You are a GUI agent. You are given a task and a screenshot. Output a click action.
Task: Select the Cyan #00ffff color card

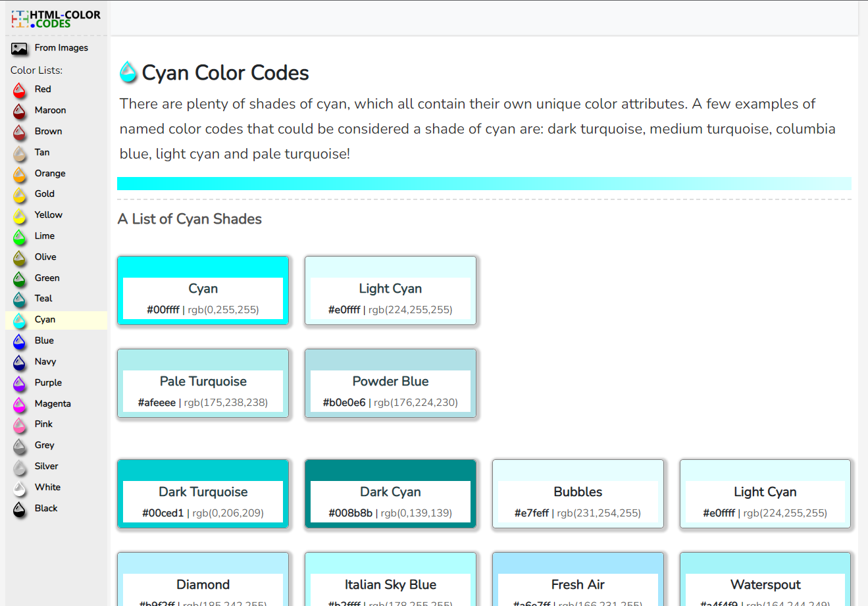pyautogui.click(x=203, y=290)
